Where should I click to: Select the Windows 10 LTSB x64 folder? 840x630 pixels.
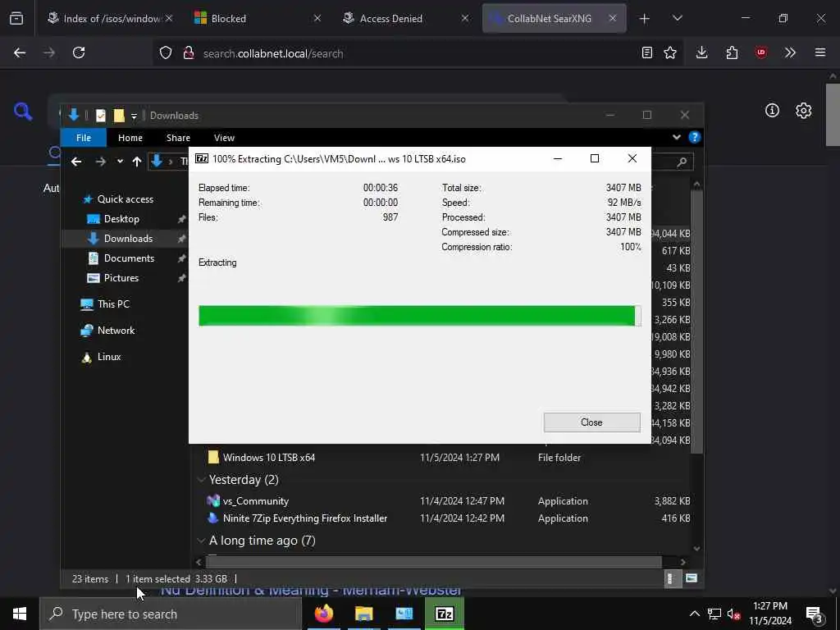[268, 458]
